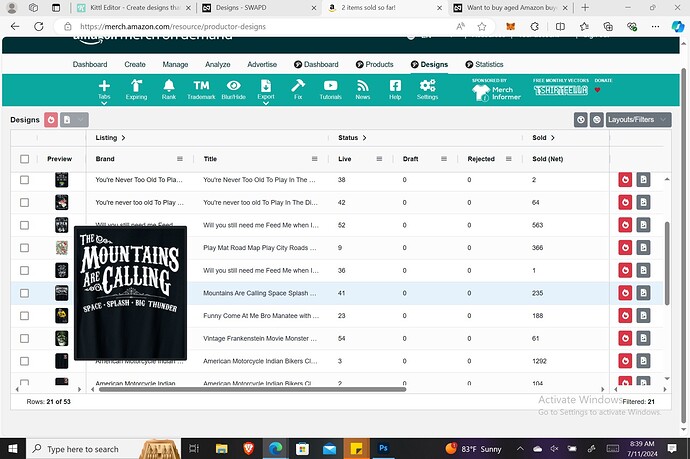The width and height of the screenshot is (690, 459).
Task: Tick the header select-all checkbox
Action: (25, 159)
